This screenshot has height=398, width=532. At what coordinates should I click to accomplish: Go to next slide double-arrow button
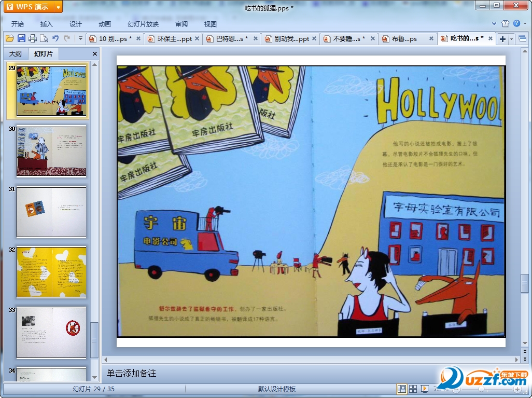pyautogui.click(x=525, y=359)
